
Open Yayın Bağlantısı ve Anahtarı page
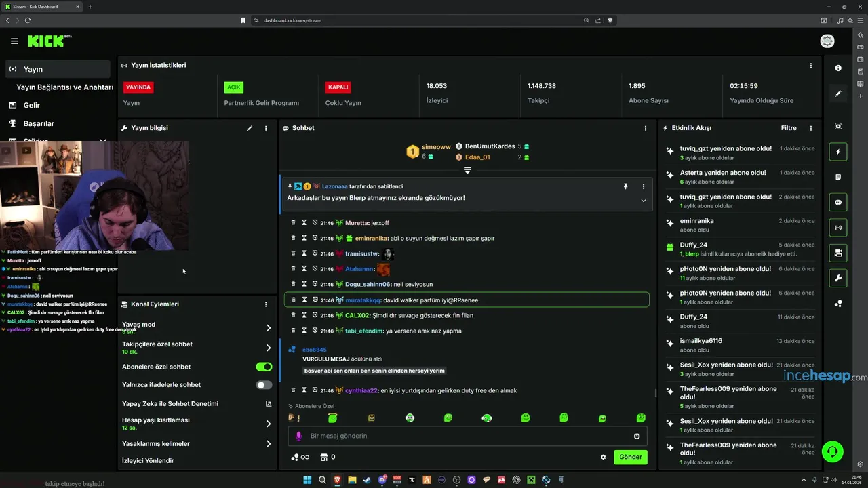click(x=64, y=87)
